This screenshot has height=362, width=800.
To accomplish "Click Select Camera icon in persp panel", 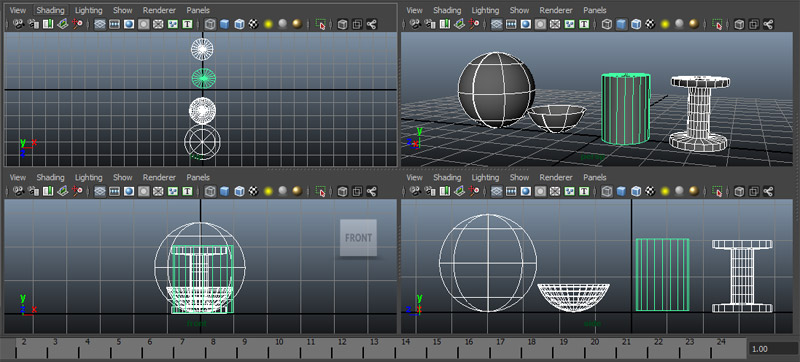I will (415, 24).
